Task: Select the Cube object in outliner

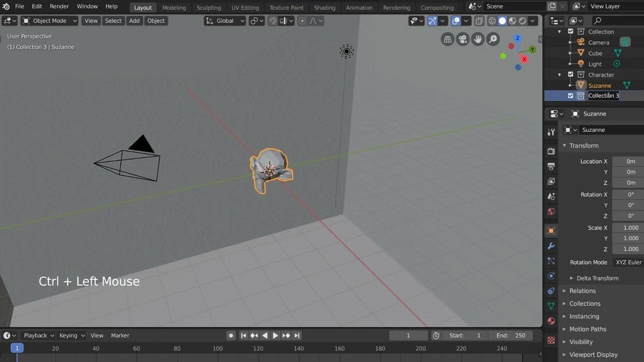Action: tap(595, 53)
